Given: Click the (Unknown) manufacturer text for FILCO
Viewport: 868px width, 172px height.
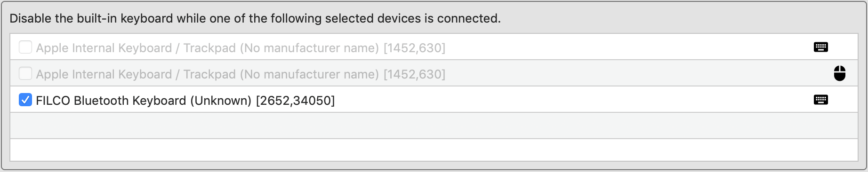Looking at the screenshot, I should pos(221,101).
